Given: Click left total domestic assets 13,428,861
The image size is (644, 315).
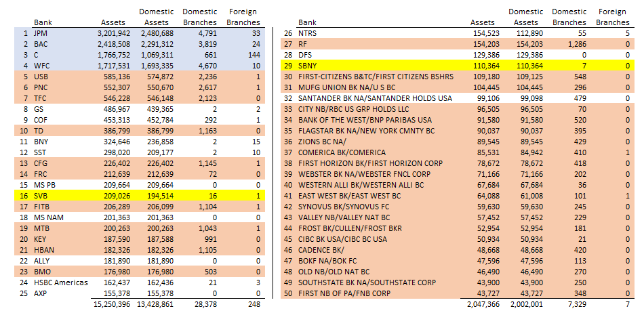Looking at the screenshot, I should 156,304.
